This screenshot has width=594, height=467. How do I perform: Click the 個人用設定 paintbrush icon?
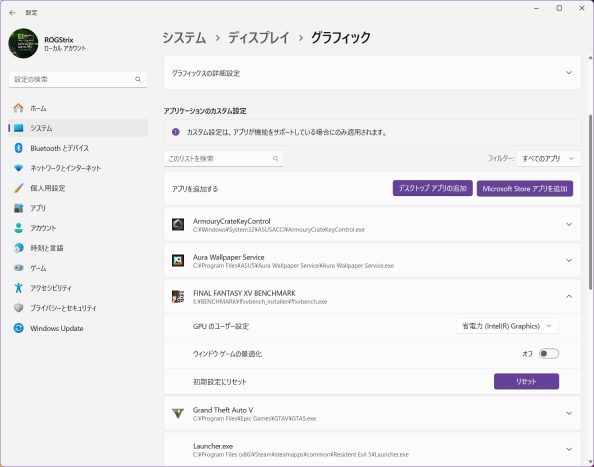click(x=19, y=188)
